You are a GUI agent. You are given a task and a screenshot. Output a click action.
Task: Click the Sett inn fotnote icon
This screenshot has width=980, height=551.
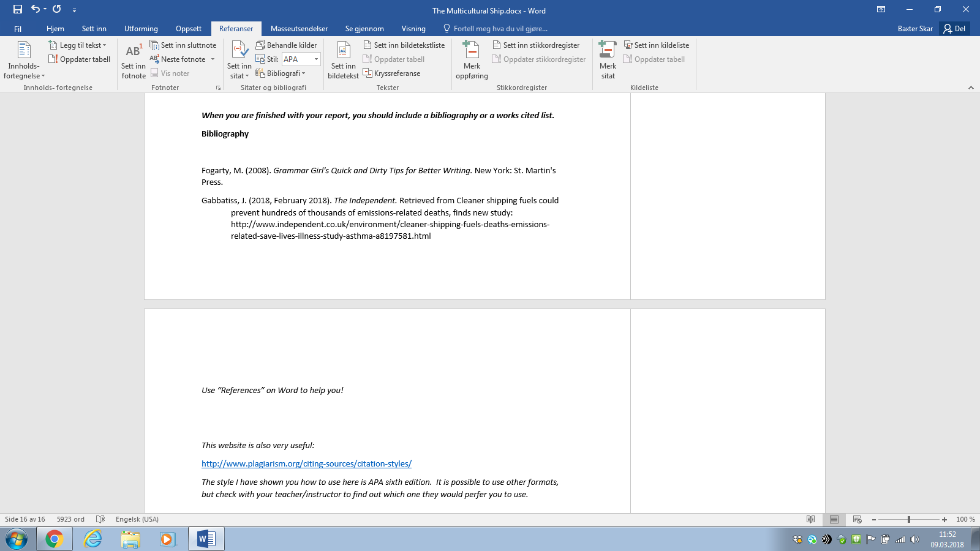tap(134, 52)
